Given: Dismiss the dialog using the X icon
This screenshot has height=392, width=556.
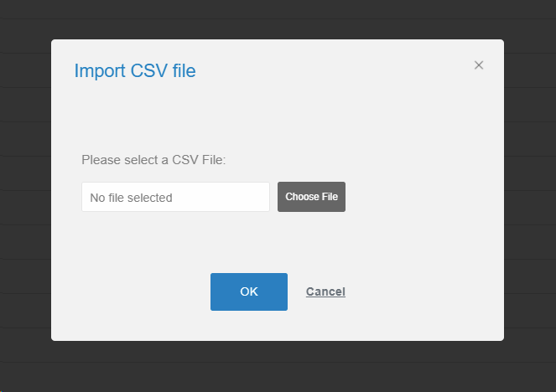Looking at the screenshot, I should click(479, 65).
